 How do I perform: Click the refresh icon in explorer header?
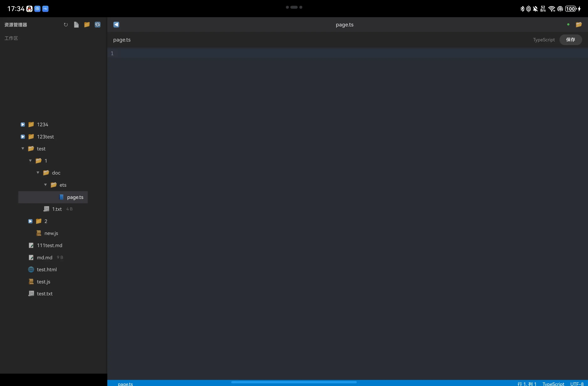[x=66, y=25]
